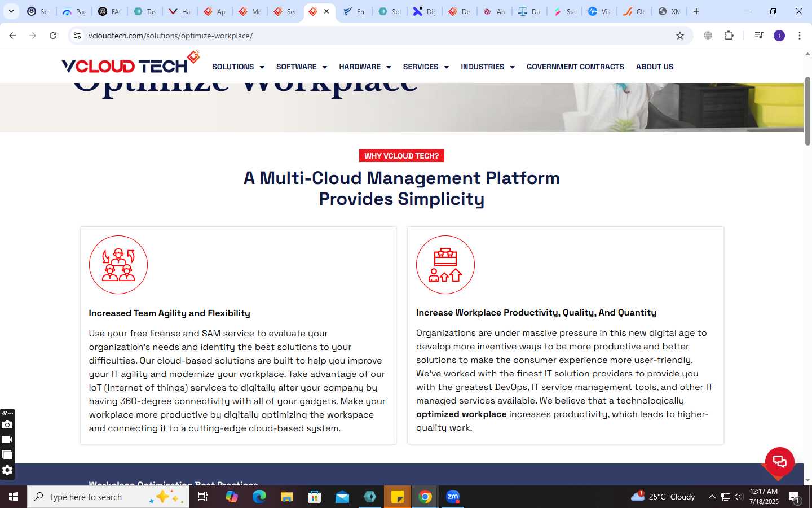View site information icon in address bar
Screen dimensions: 812x508
click(x=77, y=36)
